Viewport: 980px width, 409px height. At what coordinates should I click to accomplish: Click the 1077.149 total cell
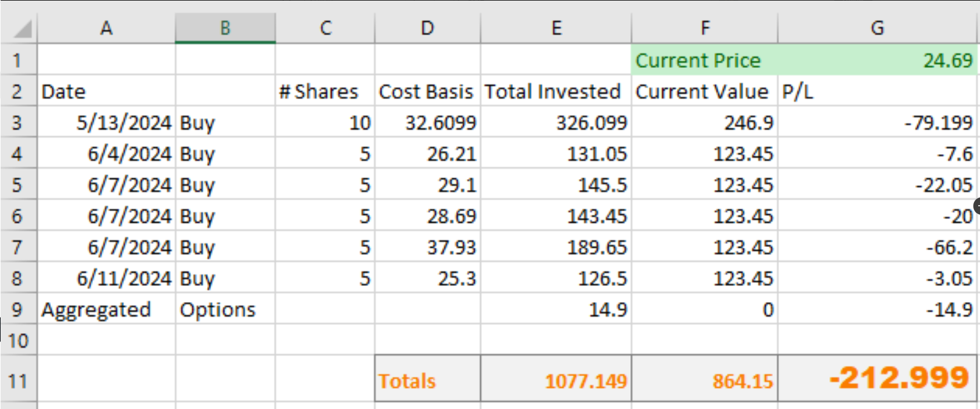[x=556, y=379]
